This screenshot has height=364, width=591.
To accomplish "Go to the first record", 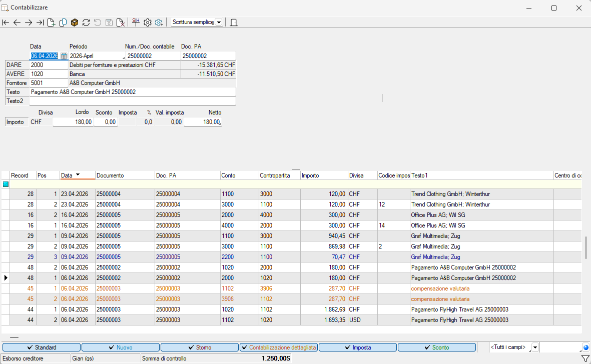I will tap(6, 22).
